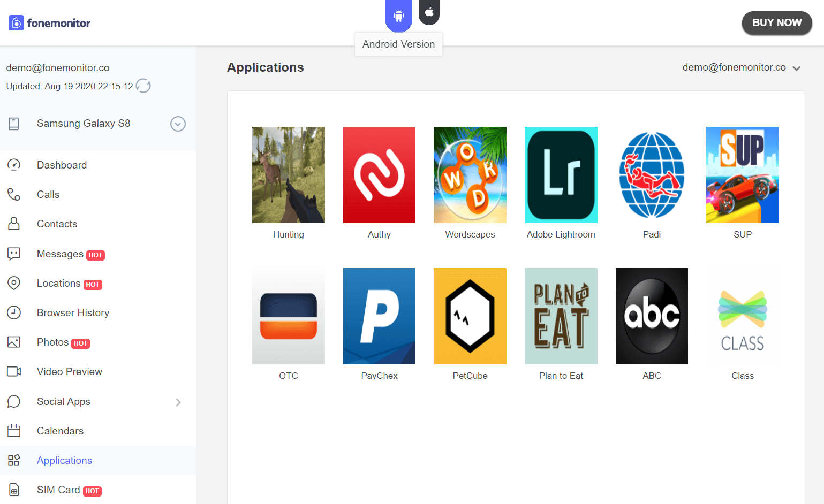This screenshot has width=824, height=504.
Task: Click the fonemonitor logo
Action: pos(49,23)
